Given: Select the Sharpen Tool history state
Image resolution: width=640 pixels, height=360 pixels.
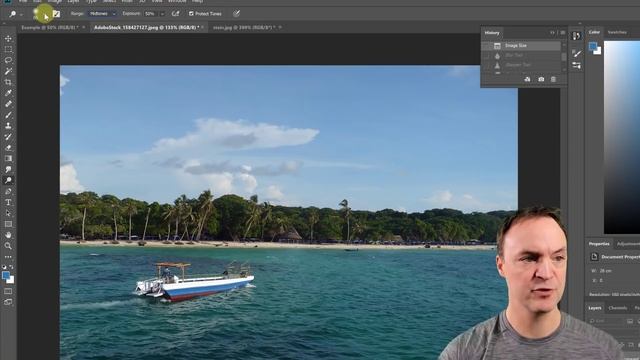Looking at the screenshot, I should click(x=521, y=65).
